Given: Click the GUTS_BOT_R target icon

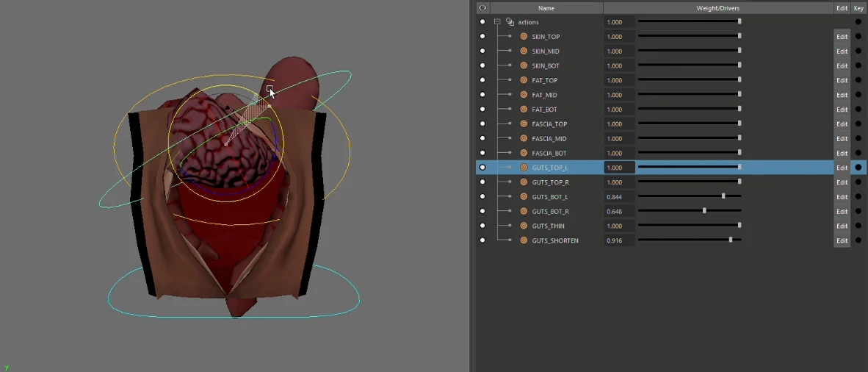Looking at the screenshot, I should pos(524,211).
